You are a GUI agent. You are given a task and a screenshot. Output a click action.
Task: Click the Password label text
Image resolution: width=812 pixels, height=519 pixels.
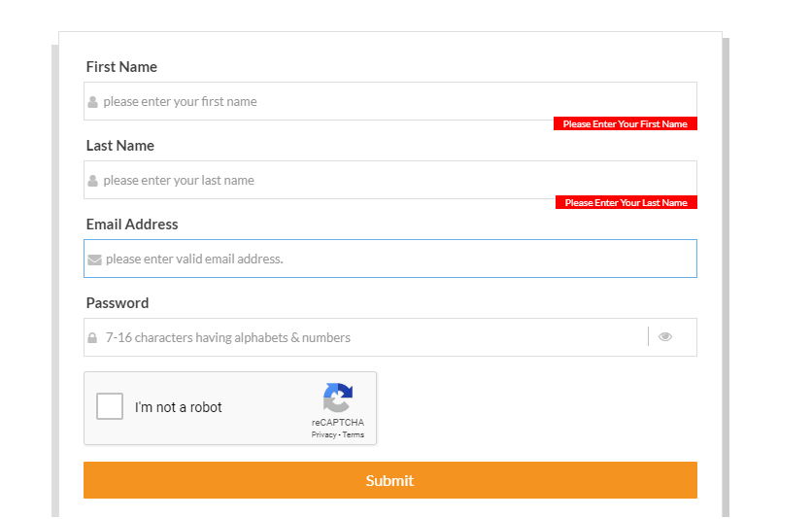pyautogui.click(x=118, y=303)
